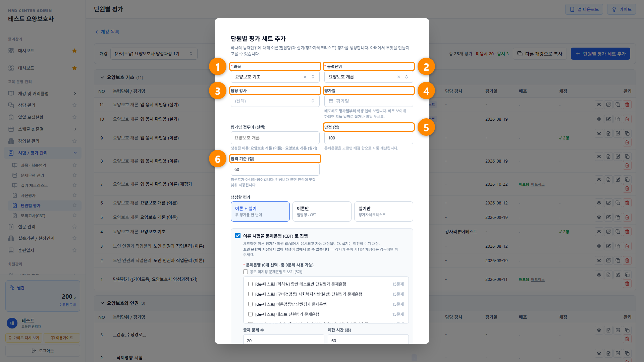
Task: Open the 개강 course selector dropdown
Action: (x=154, y=54)
